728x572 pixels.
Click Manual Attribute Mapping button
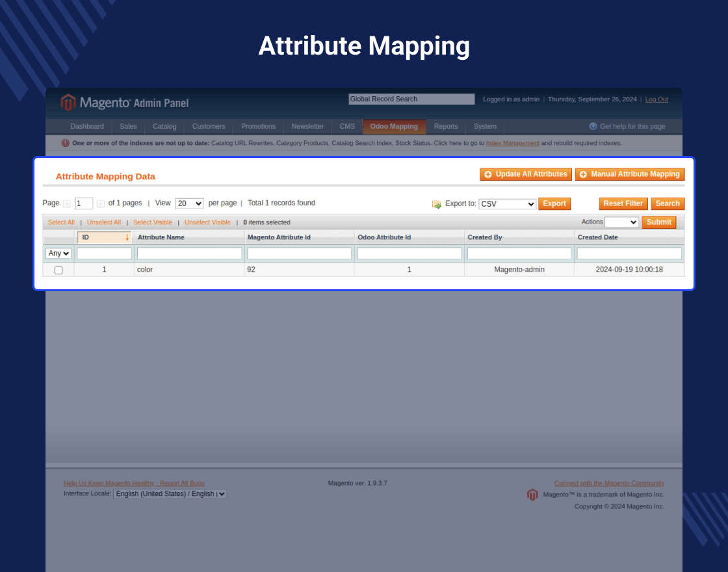pyautogui.click(x=630, y=174)
